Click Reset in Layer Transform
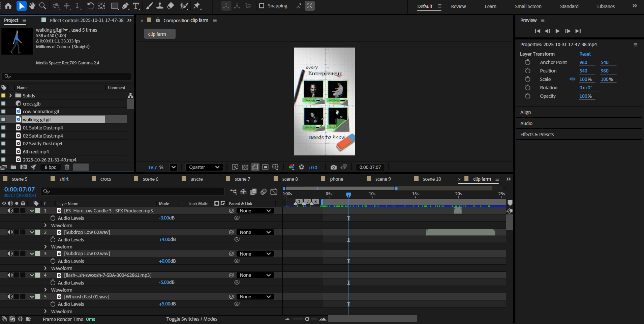This screenshot has height=324, width=644. point(585,54)
